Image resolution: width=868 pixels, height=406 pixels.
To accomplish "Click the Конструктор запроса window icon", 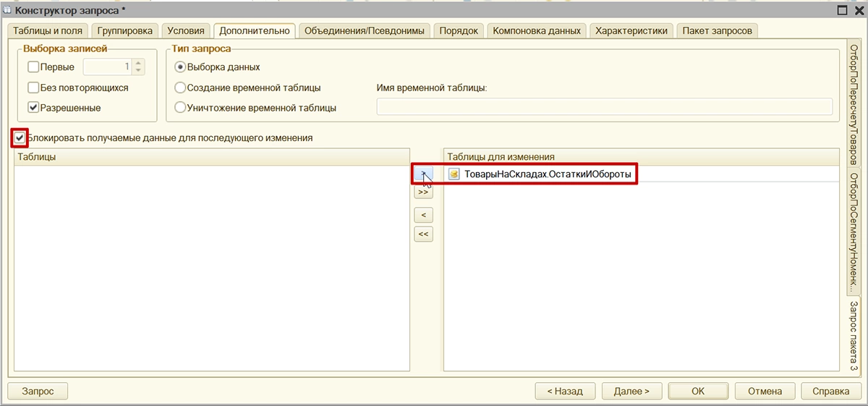I will [8, 10].
